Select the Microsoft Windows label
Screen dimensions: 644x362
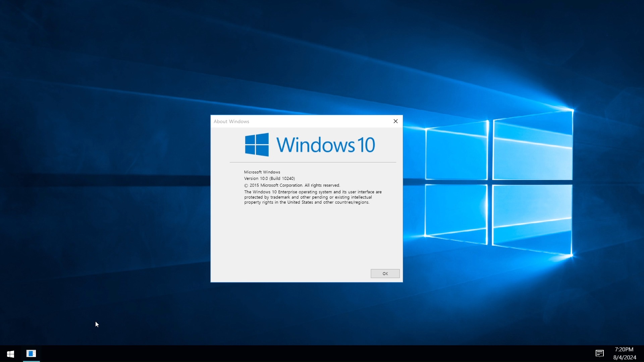tap(262, 172)
